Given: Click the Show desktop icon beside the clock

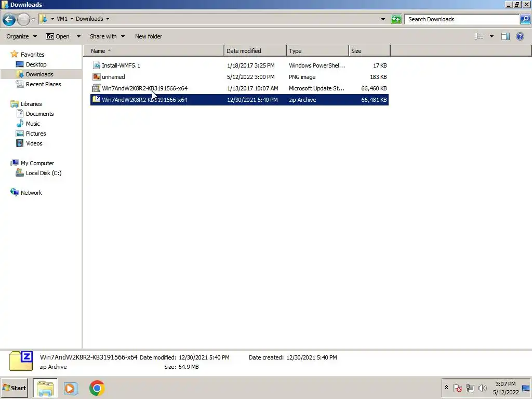Looking at the screenshot, I should [x=526, y=388].
